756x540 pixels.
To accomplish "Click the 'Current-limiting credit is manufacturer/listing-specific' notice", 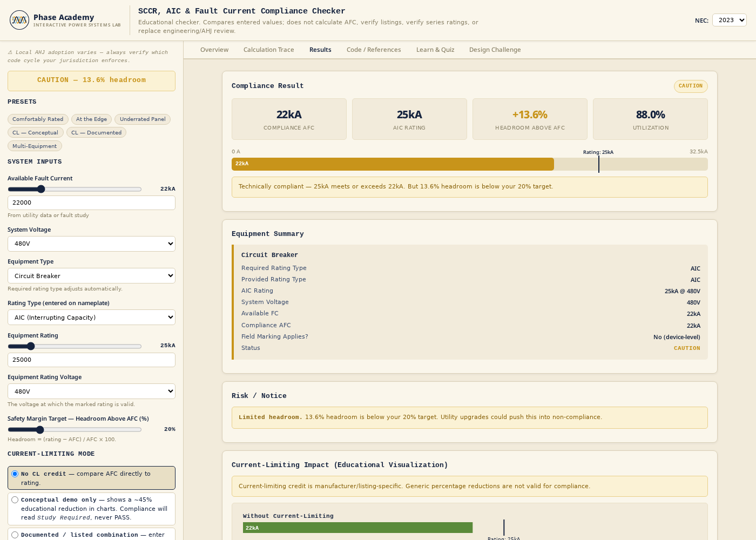I will click(x=469, y=487).
